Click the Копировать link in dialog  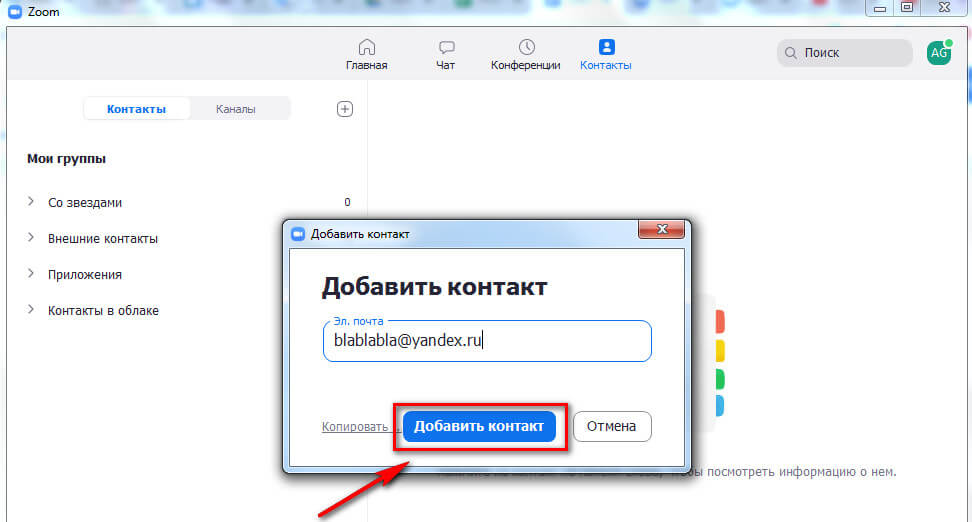[x=359, y=427]
